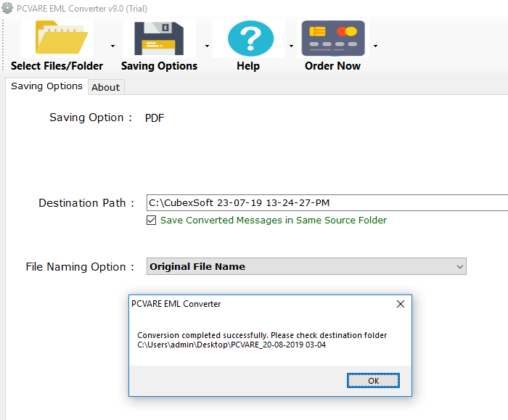The height and width of the screenshot is (420, 508).
Task: Click the 'File Naming Option :' label
Action: 80,267
